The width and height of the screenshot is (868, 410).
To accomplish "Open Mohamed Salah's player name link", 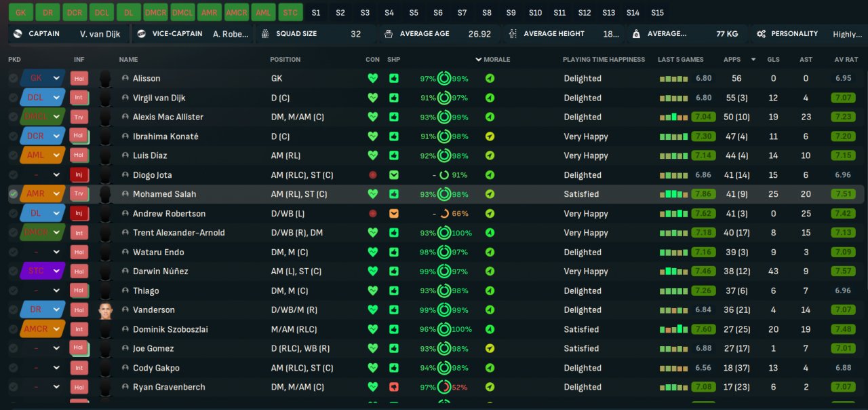I will [x=165, y=194].
